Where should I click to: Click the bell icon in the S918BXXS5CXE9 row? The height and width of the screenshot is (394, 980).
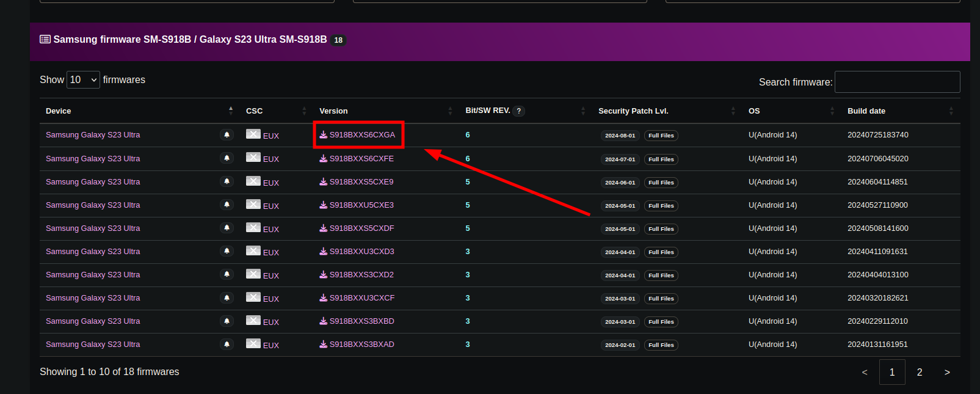pyautogui.click(x=227, y=181)
